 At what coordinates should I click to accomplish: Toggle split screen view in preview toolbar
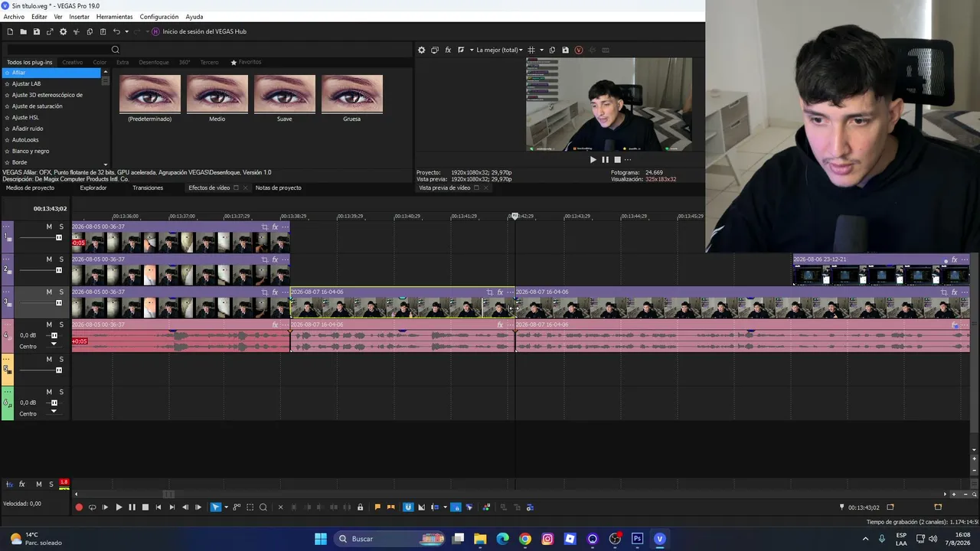click(x=461, y=50)
